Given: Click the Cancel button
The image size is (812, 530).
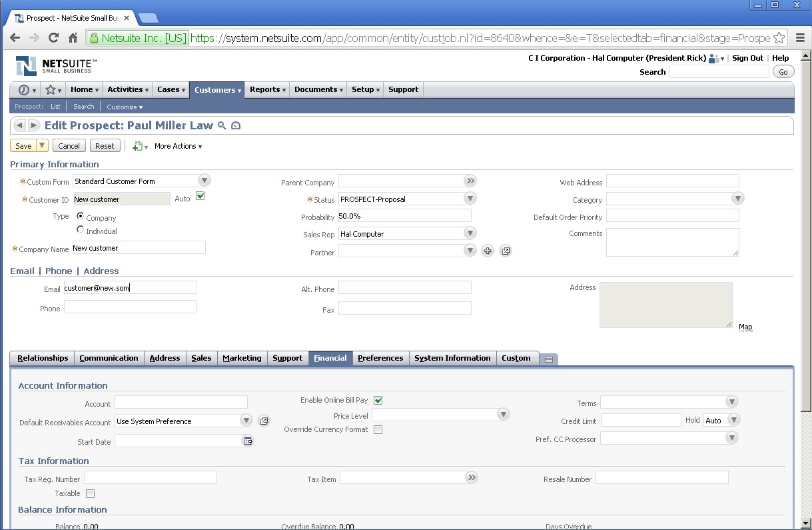Looking at the screenshot, I should pyautogui.click(x=69, y=146).
